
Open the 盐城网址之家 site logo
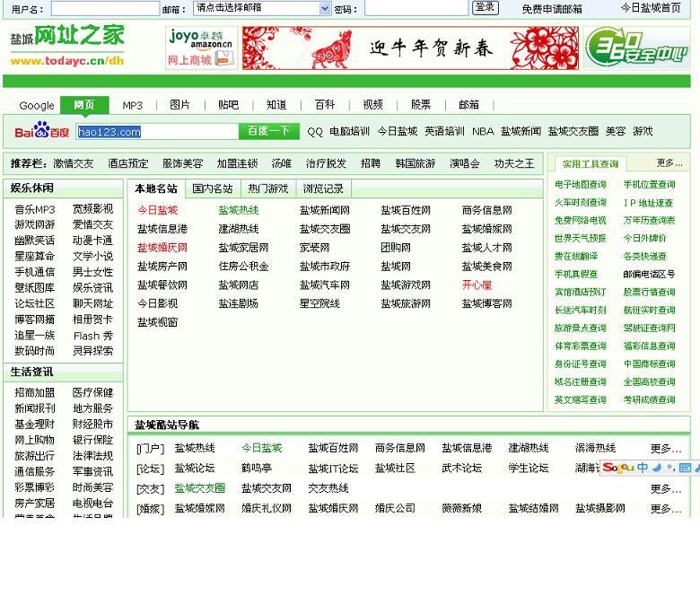[67, 46]
